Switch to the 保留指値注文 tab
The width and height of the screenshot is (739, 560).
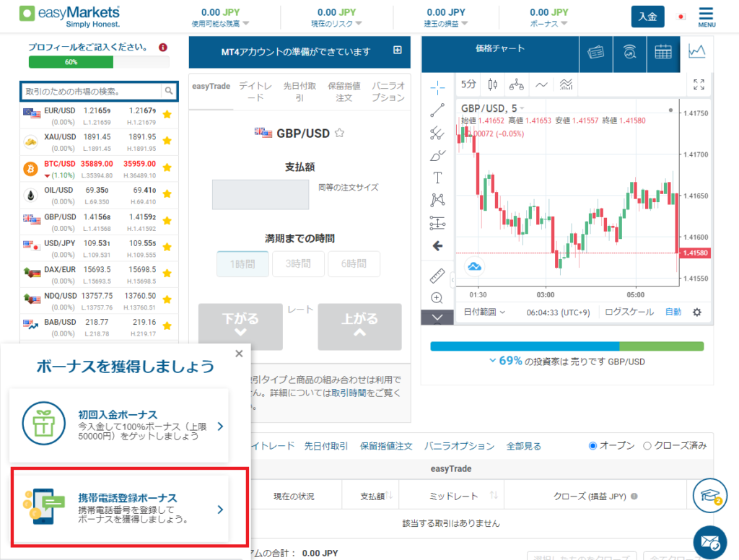click(x=344, y=92)
